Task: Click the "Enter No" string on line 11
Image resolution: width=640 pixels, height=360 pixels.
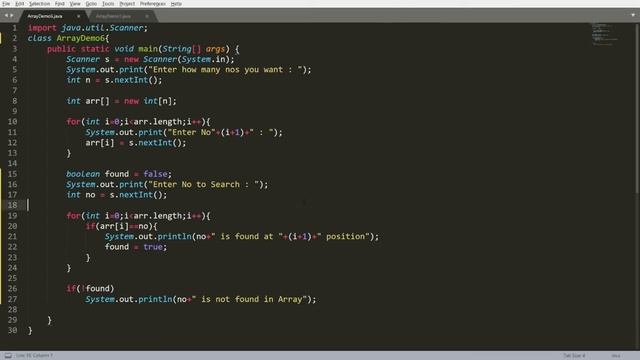Action: click(191, 132)
